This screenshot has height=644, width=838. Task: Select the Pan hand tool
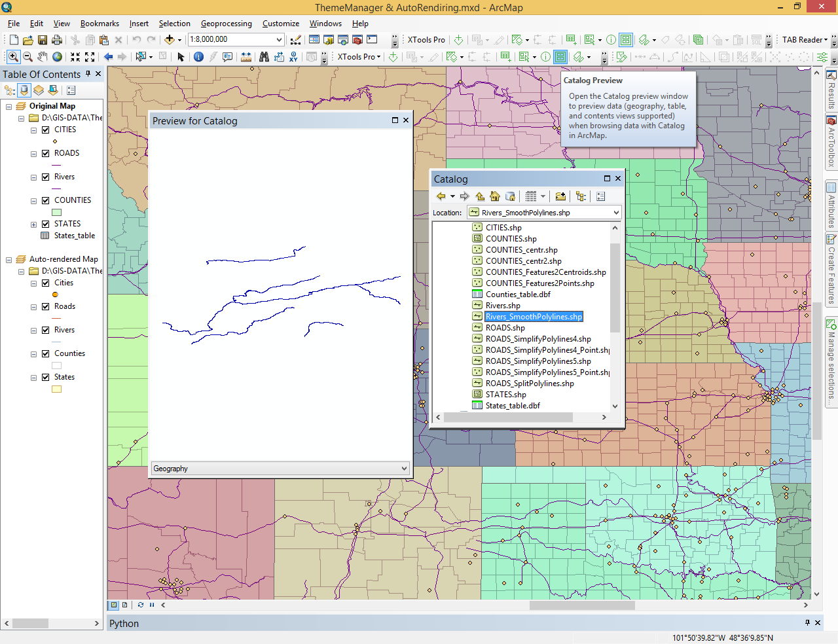pos(43,57)
